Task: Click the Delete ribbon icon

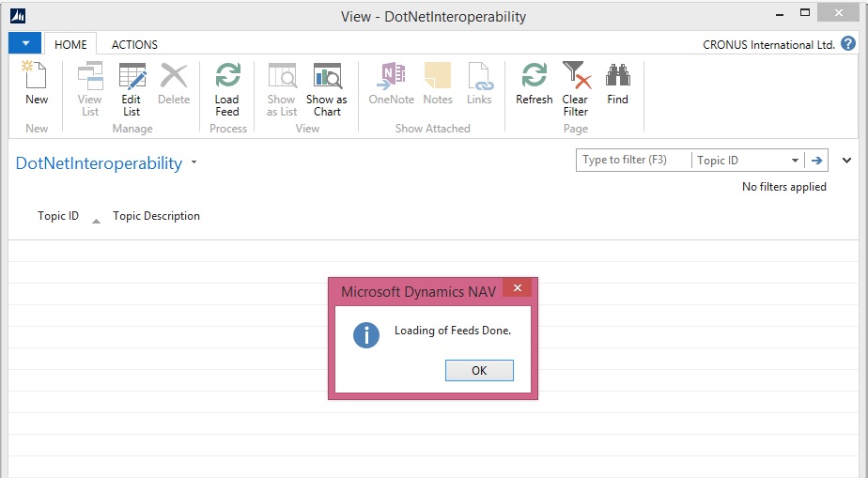Action: 174,75
